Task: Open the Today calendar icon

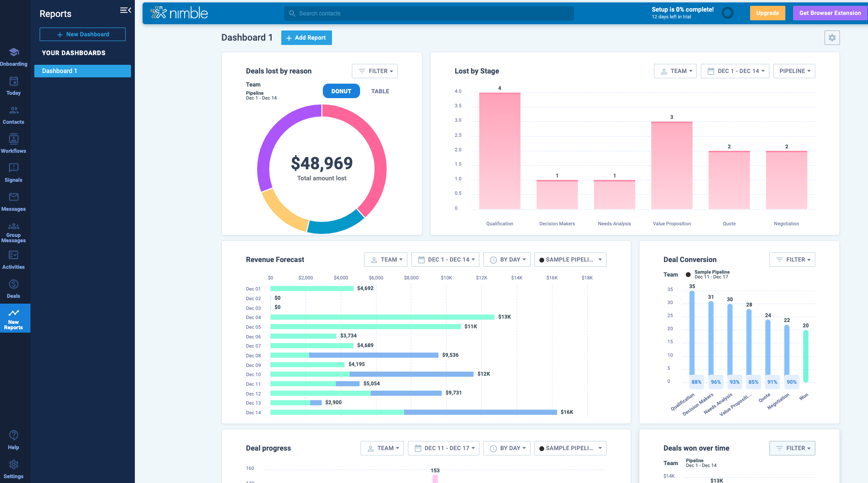Action: (x=14, y=81)
